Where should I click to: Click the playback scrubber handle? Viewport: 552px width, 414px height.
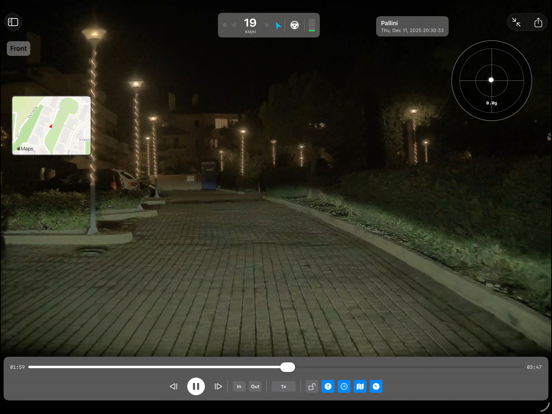point(288,367)
